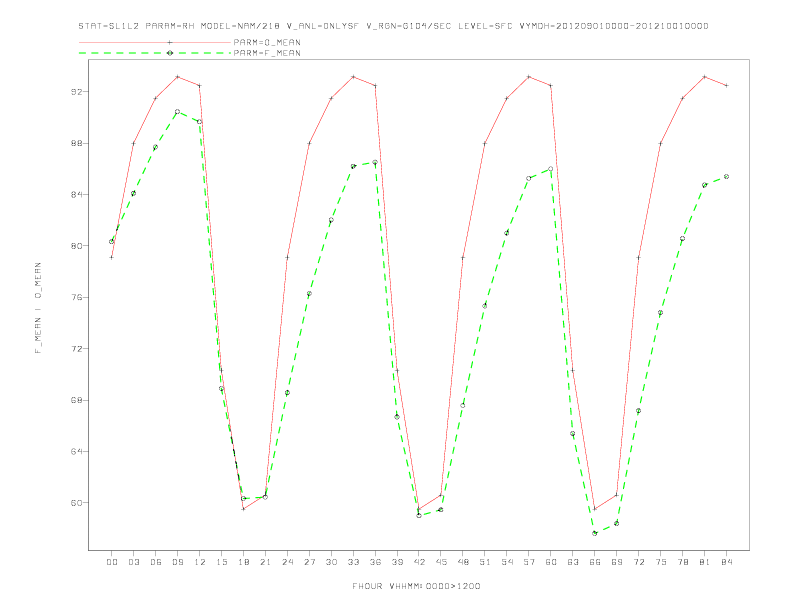Click the 36 forecast hour x-axis label
792x612 pixels.
coord(375,562)
